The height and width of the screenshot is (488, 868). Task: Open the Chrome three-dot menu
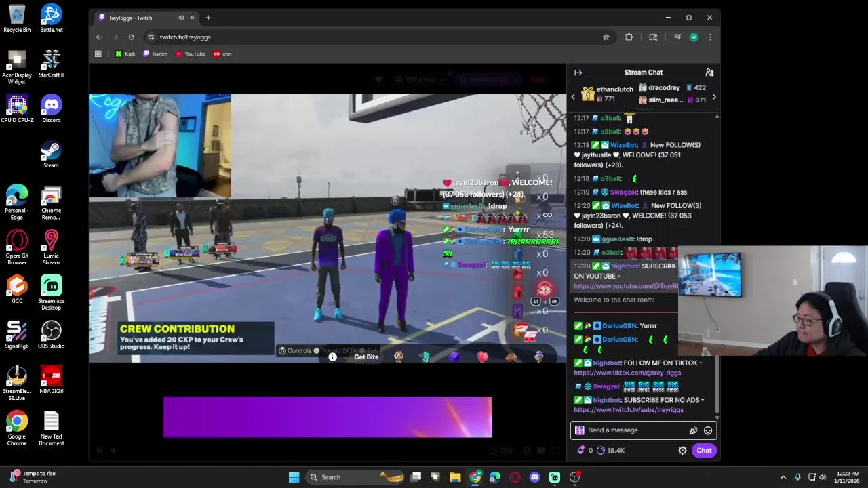(x=710, y=37)
